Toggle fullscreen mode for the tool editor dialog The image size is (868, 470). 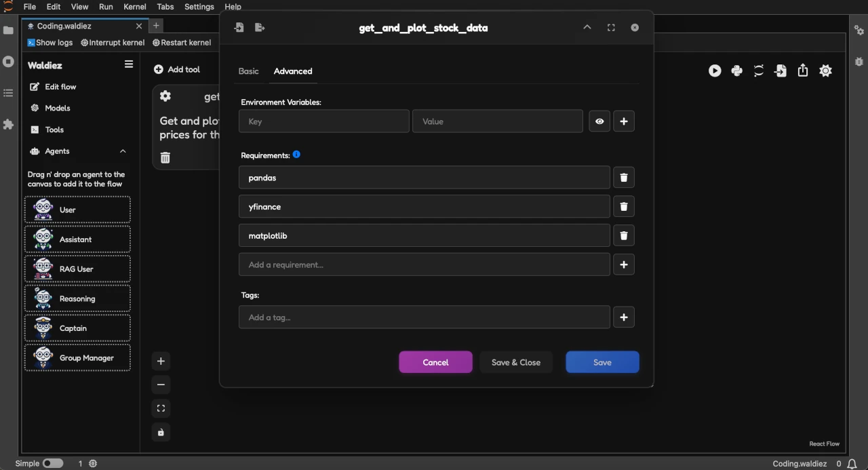pos(610,27)
